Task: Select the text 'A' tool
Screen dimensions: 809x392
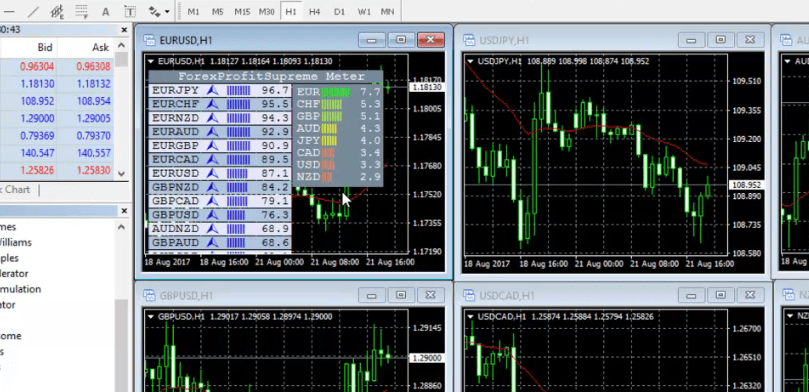Action: point(105,11)
